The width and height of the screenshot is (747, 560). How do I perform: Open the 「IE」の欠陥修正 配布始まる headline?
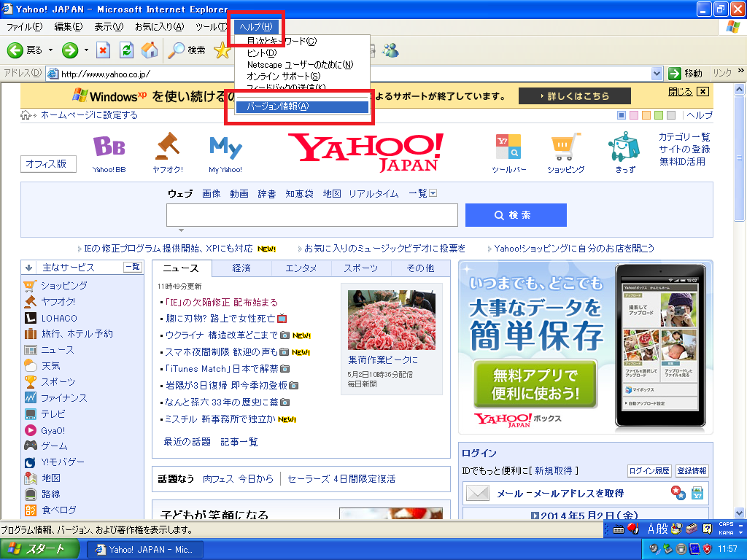point(222,302)
